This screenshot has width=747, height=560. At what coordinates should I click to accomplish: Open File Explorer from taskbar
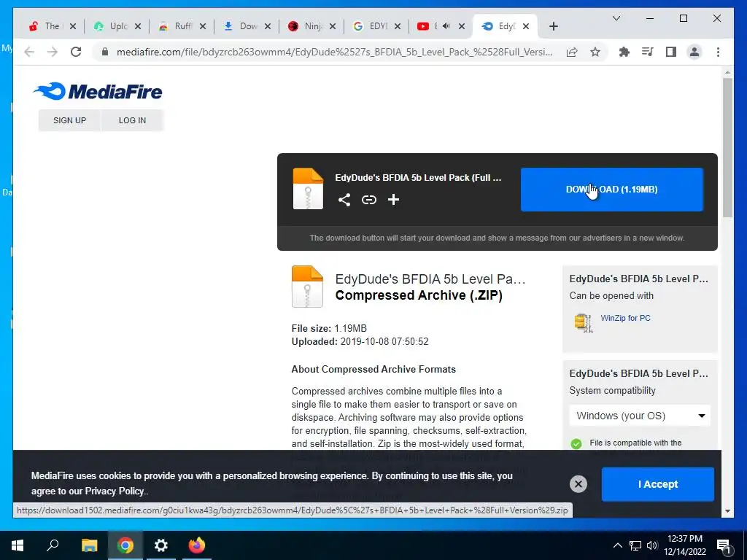[x=89, y=545]
